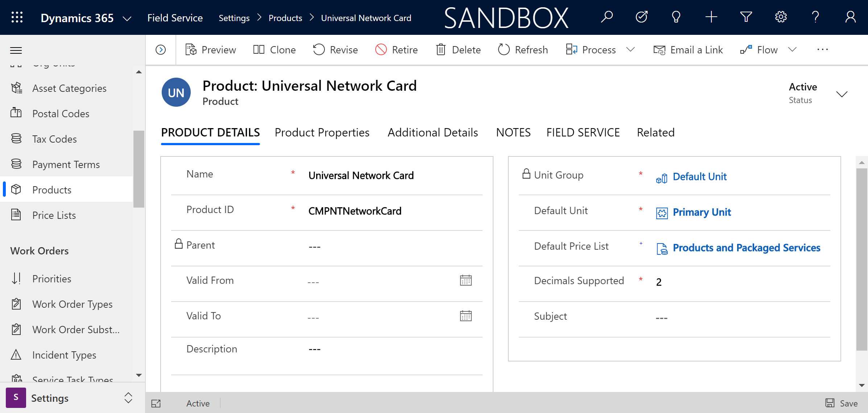Viewport: 868px width, 413px height.
Task: Open Valid From calendar picker
Action: pyautogui.click(x=466, y=281)
